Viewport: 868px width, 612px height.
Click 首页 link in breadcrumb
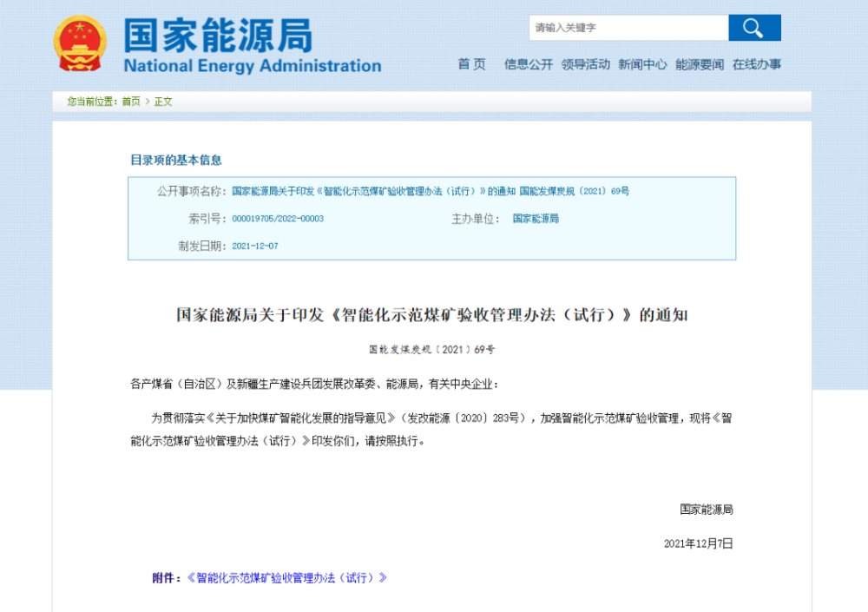[130, 102]
